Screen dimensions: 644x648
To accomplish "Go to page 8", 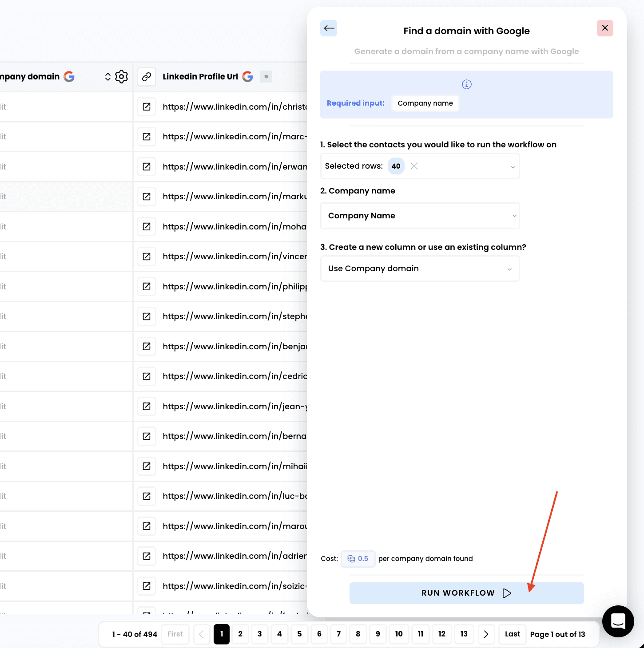I will coord(358,634).
